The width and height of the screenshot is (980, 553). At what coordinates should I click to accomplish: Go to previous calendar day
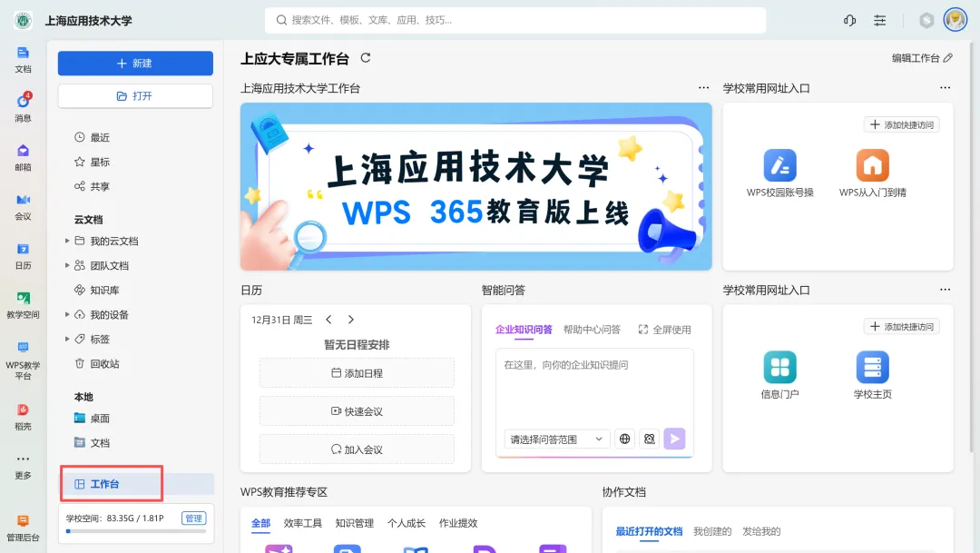pos(328,320)
